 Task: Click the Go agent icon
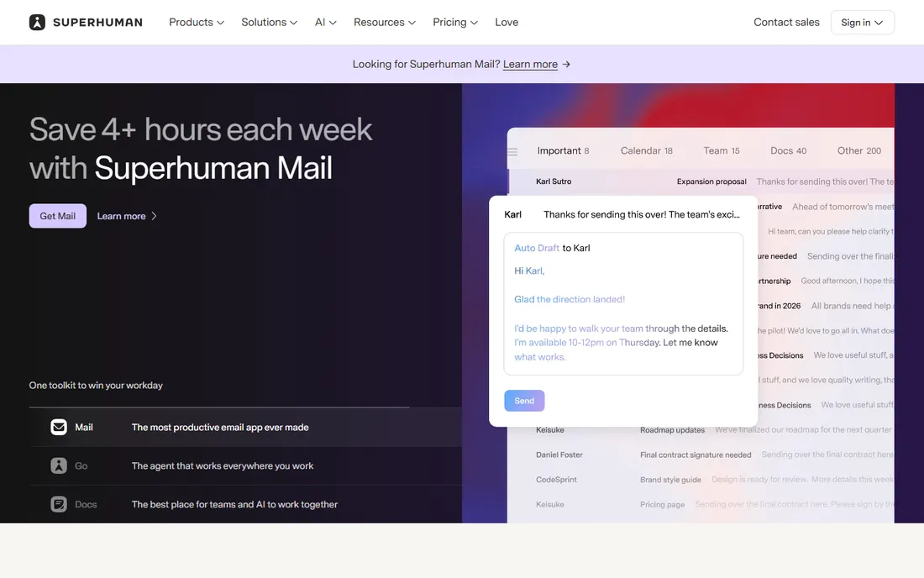pos(58,465)
